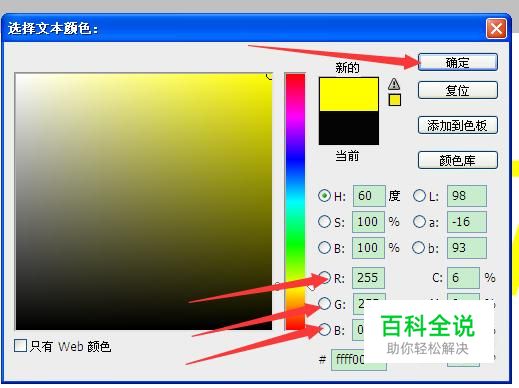Select the G green radio button
Screen dimensions: 519x388
tap(324, 304)
